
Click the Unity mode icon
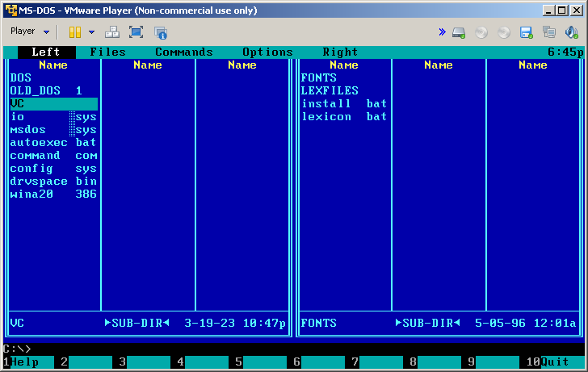(161, 33)
